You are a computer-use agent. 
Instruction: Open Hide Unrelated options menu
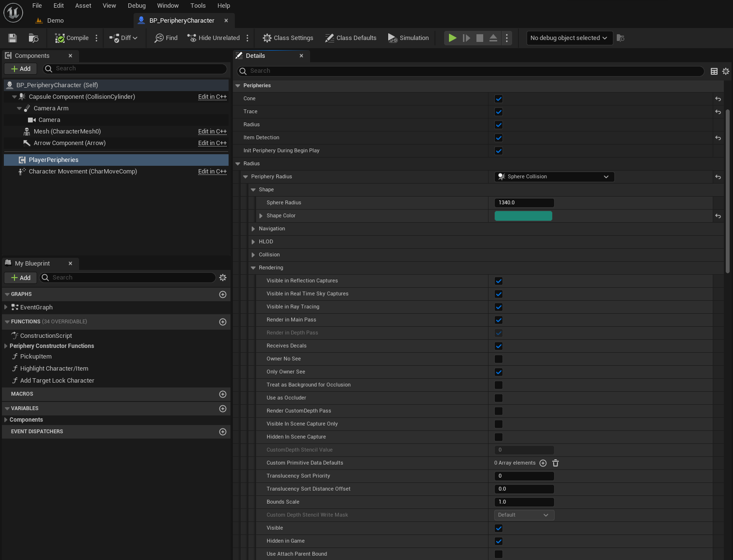point(247,38)
